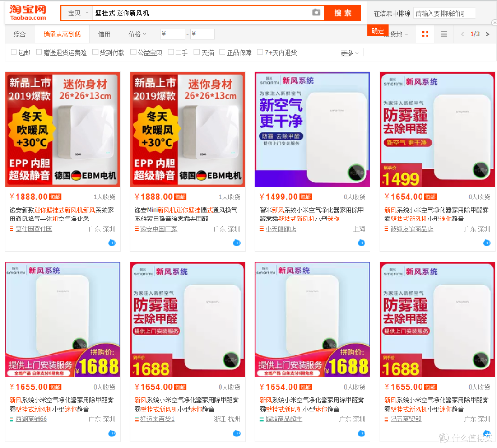Click 在结果中排除 label

392,13
